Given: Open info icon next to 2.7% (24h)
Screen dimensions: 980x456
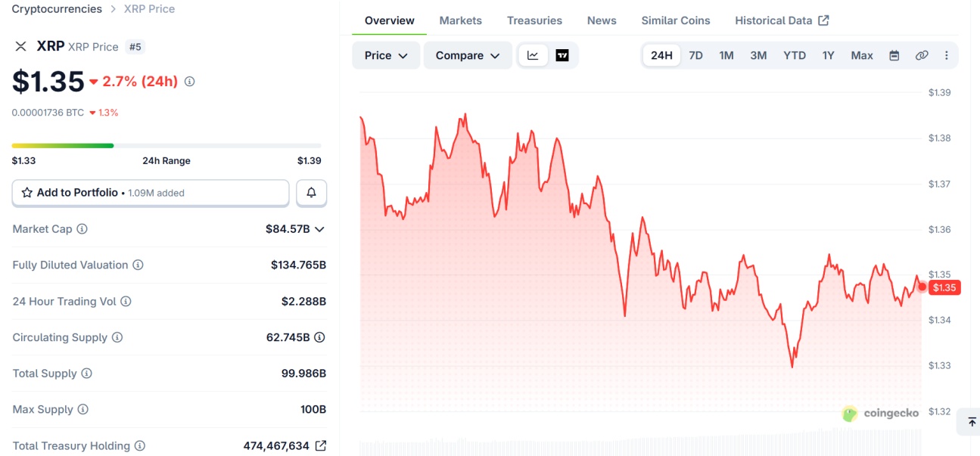Looking at the screenshot, I should (189, 82).
